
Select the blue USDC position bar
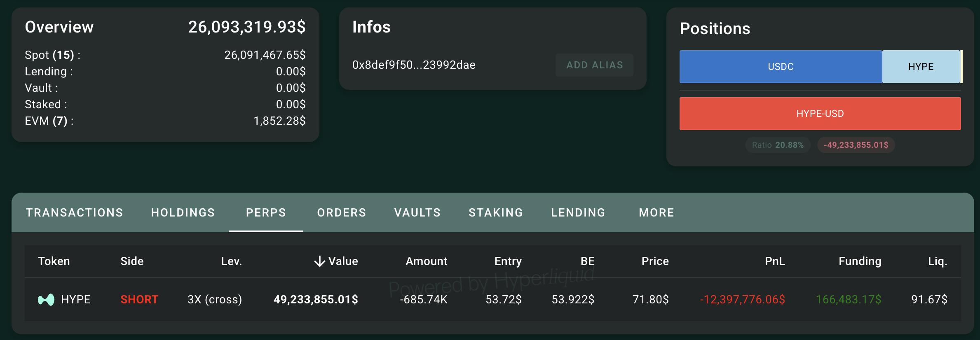[x=781, y=67]
